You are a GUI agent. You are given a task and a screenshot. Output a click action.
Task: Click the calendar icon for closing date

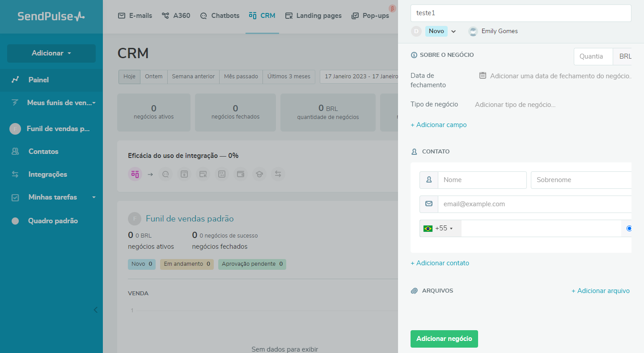pyautogui.click(x=483, y=76)
